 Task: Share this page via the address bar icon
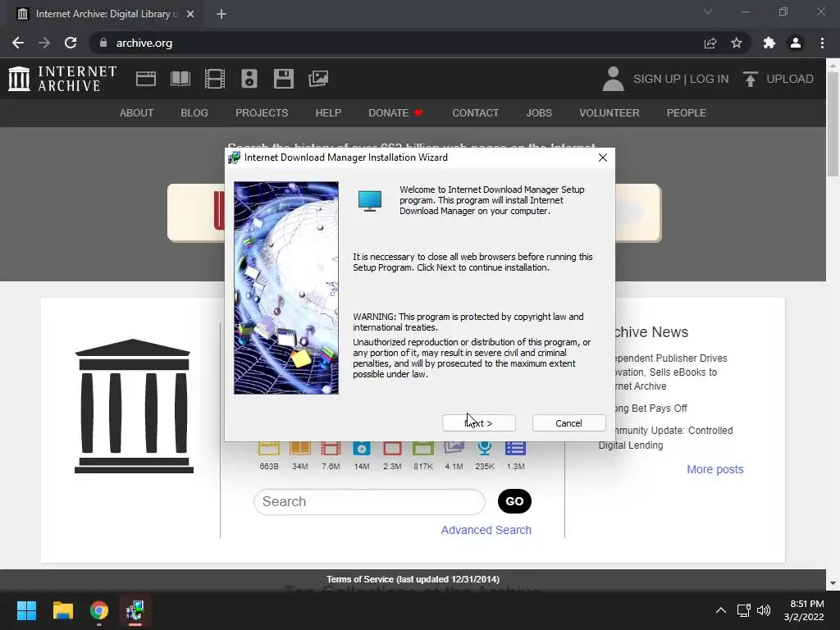pos(710,43)
